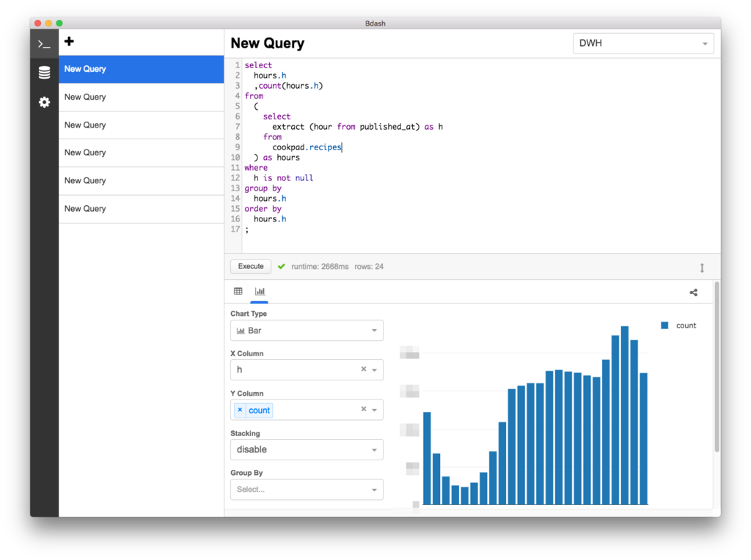
Task: Click the result panel vertical scrollbar
Action: click(x=717, y=366)
